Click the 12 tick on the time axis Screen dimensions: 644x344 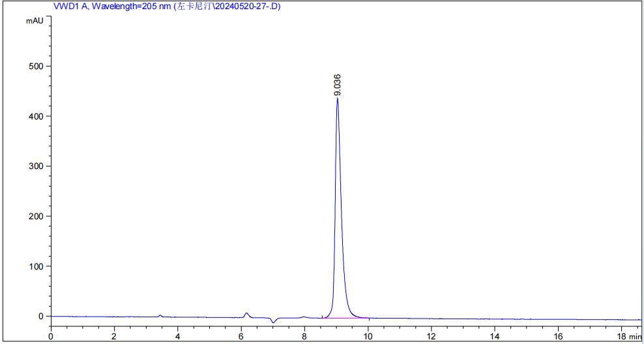(x=431, y=336)
